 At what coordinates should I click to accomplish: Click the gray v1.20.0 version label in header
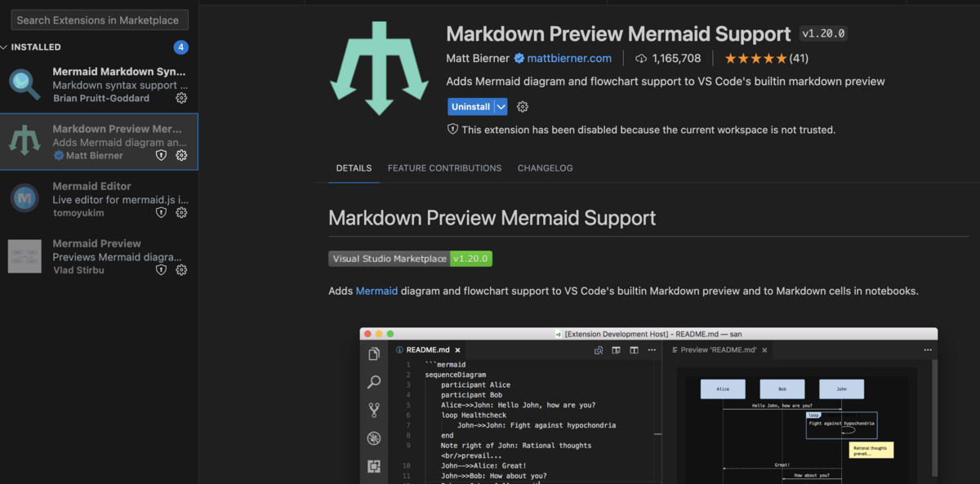(823, 33)
